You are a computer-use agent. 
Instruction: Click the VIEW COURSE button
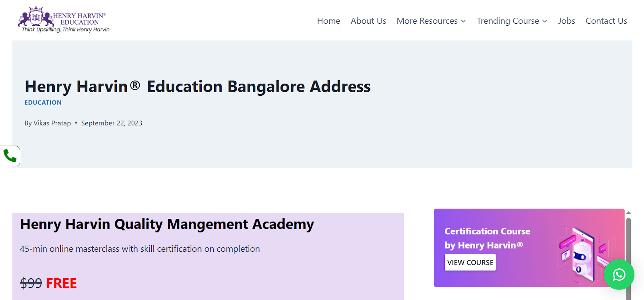pos(470,263)
